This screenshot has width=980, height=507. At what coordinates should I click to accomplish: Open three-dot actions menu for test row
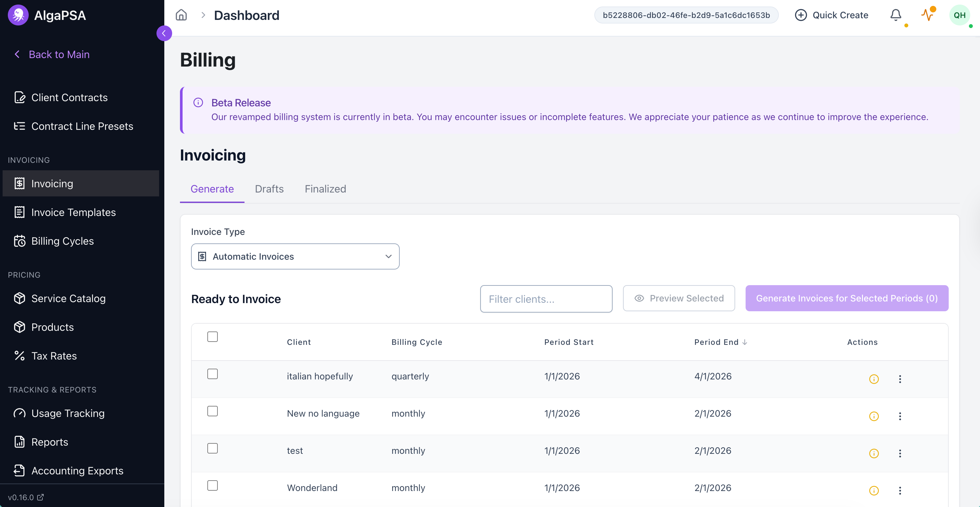pos(900,453)
